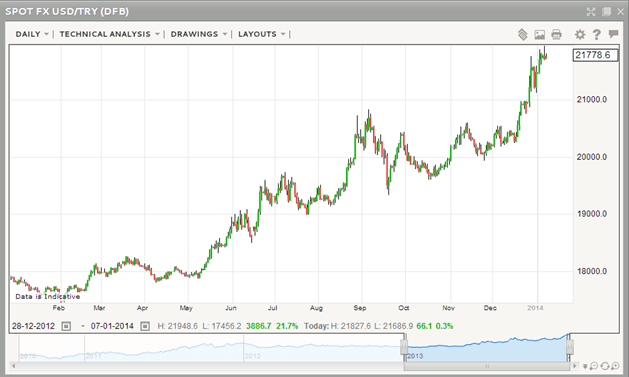This screenshot has height=377, width=629.
Task: Click the green period percentage 21.7%
Action: [287, 326]
